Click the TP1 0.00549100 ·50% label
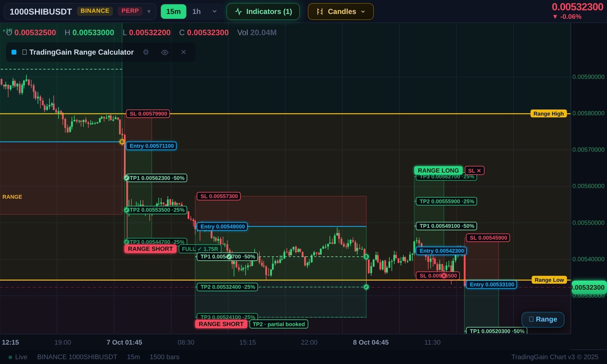This screenshot has height=364, width=607. point(446,226)
